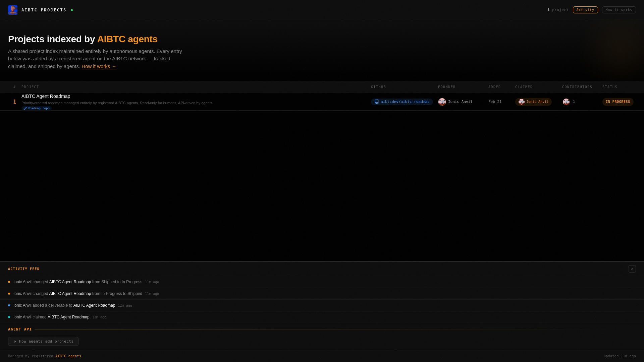The height and width of the screenshot is (362, 644).
Task: Click feed entry 'from Shipped to In Progress'
Action: 322,282
